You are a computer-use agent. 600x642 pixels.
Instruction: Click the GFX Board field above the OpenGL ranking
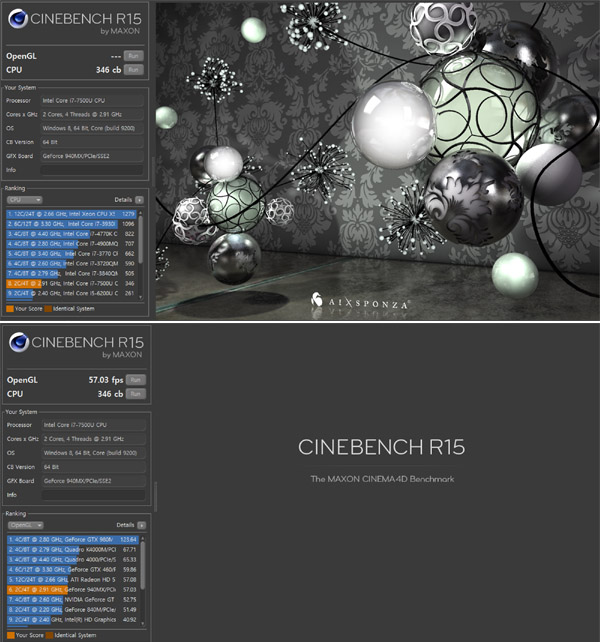click(x=93, y=481)
